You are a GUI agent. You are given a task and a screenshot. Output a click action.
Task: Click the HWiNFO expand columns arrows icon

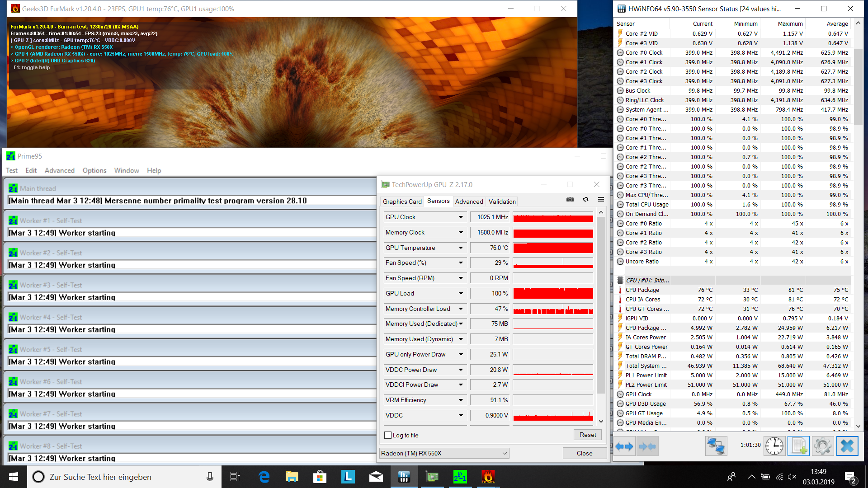pyautogui.click(x=624, y=446)
